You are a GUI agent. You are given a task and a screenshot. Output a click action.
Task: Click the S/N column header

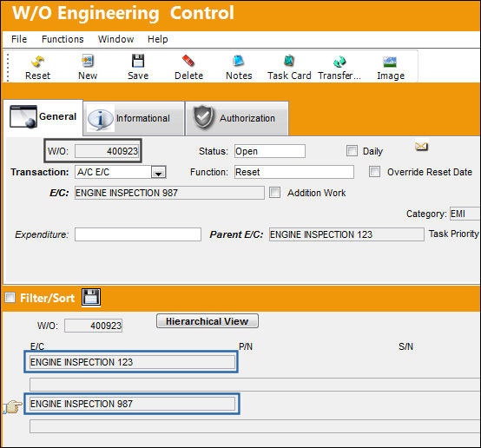[x=405, y=346]
